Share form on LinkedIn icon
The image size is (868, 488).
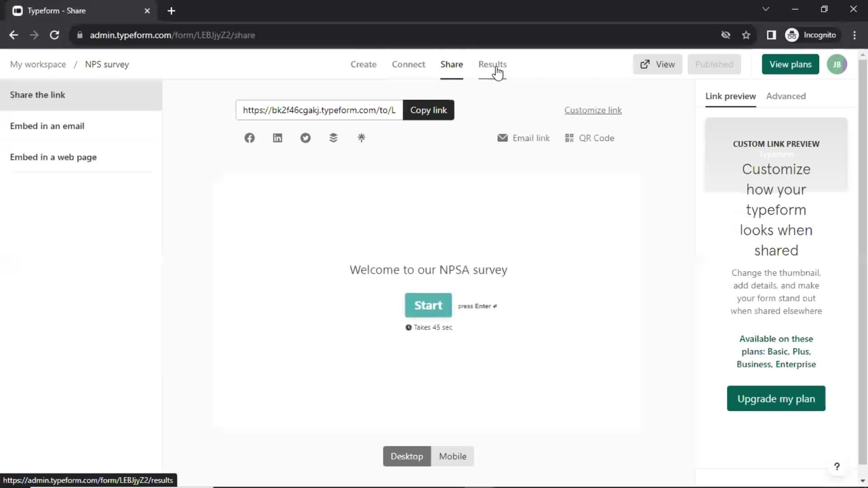point(278,138)
